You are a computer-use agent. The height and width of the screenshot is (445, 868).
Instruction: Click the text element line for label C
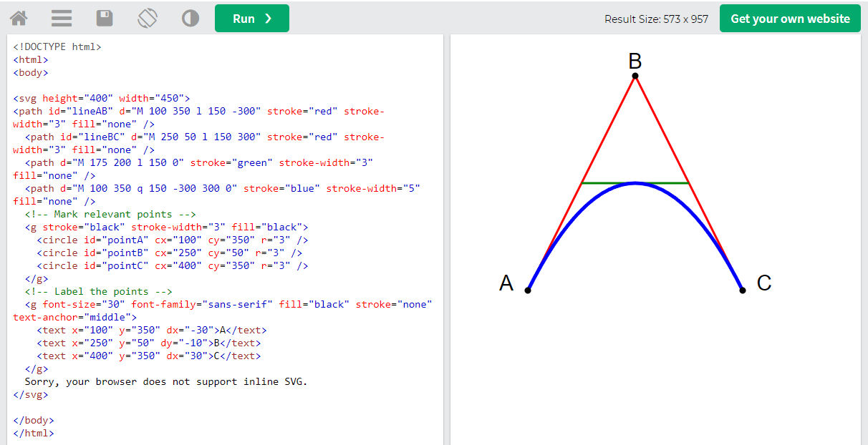click(x=149, y=356)
